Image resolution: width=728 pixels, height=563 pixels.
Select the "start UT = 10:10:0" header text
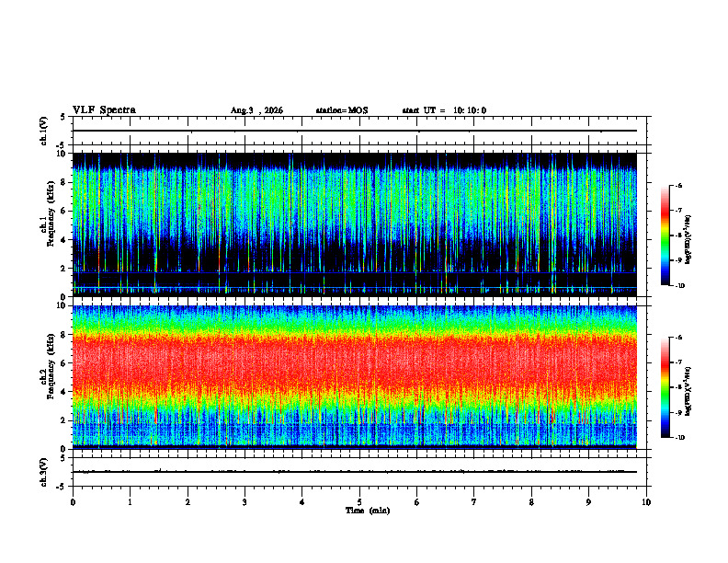444,110
